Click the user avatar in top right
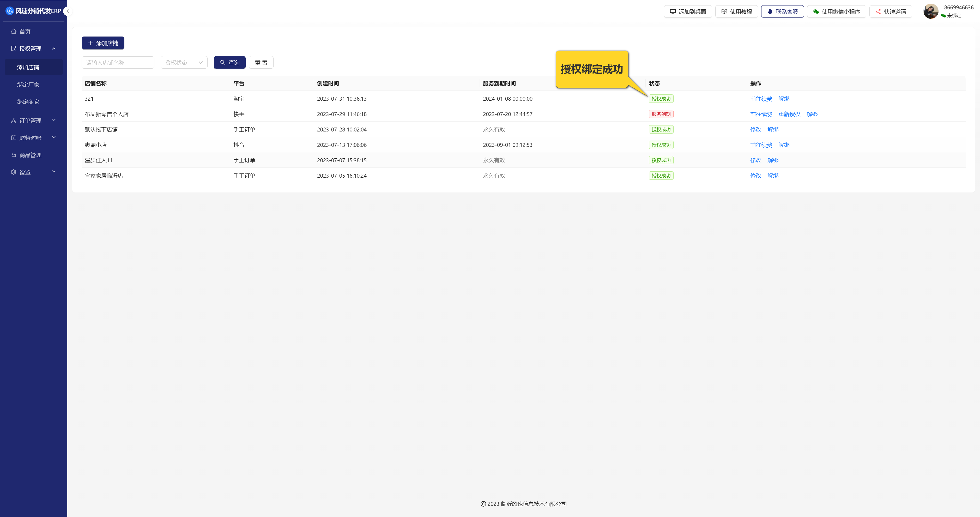 [930, 11]
